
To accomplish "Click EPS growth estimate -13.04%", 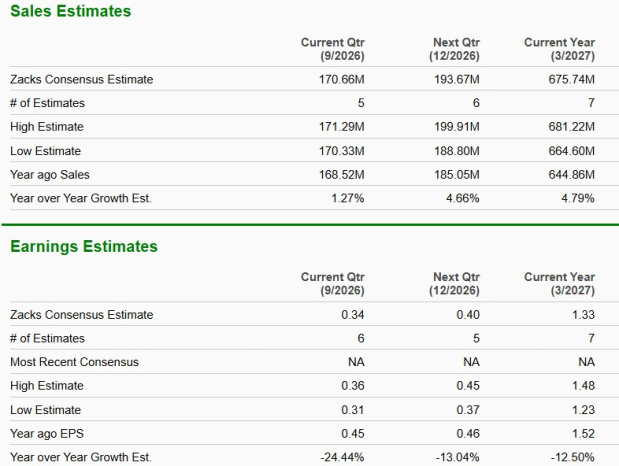I will [x=458, y=457].
